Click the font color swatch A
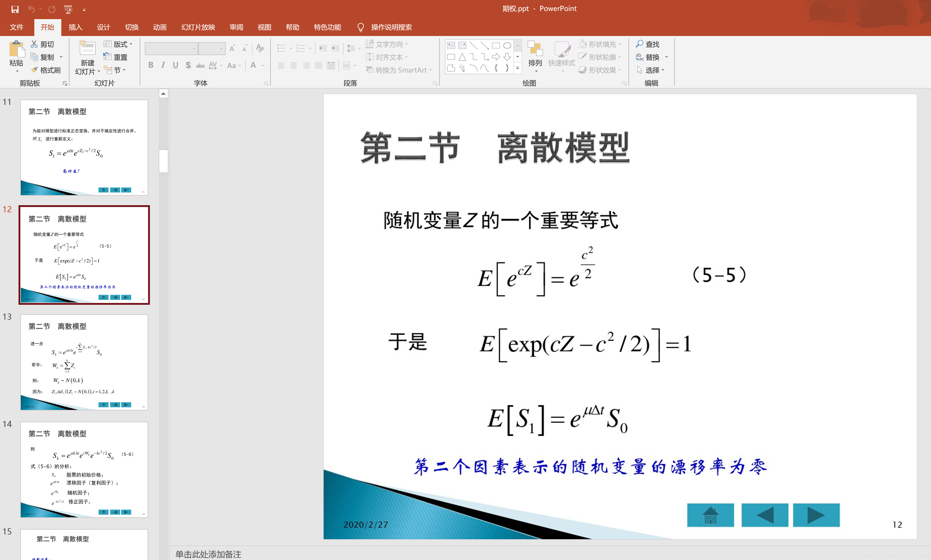Image resolution: width=931 pixels, height=560 pixels. 253,65
